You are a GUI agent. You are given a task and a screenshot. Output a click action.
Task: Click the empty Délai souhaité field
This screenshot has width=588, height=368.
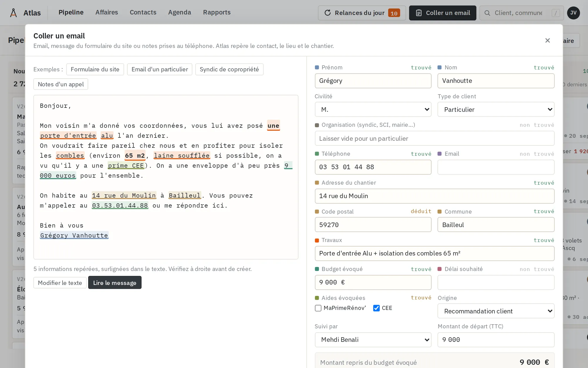tap(496, 282)
